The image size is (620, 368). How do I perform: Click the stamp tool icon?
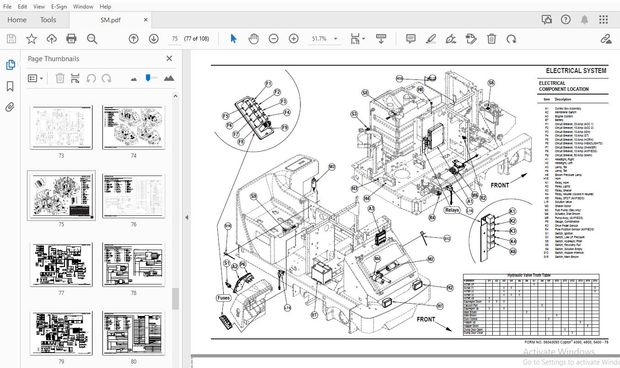pos(471,39)
